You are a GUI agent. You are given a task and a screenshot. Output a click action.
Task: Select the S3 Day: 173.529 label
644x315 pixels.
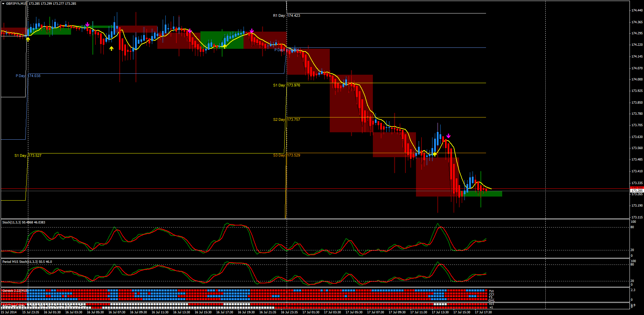[286, 155]
